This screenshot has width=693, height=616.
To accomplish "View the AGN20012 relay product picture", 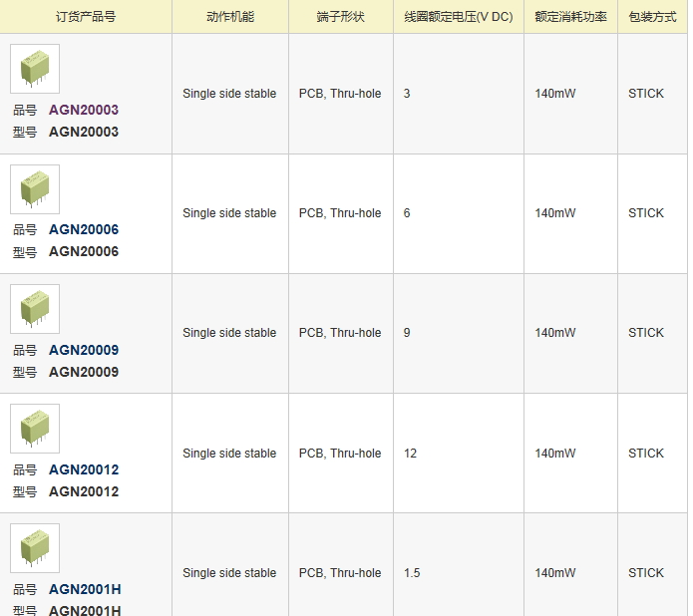I will [x=35, y=429].
